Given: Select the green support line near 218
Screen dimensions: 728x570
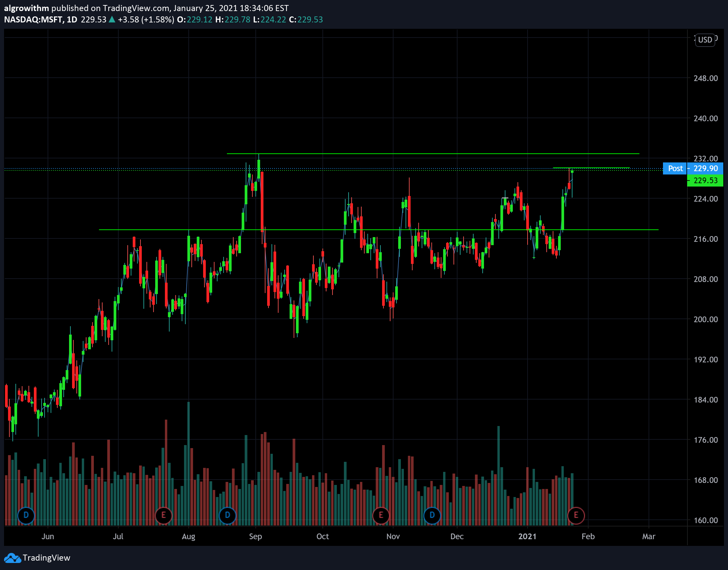Looking at the screenshot, I should point(379,230).
